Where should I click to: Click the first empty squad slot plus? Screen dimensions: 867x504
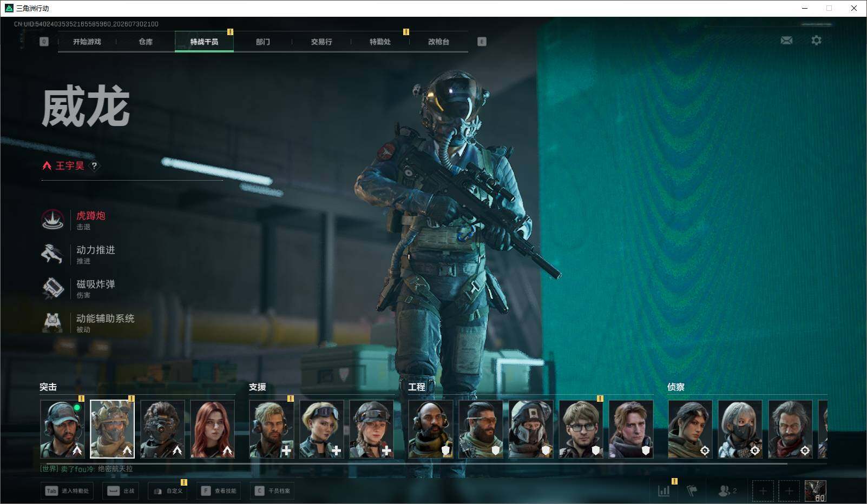point(763,491)
